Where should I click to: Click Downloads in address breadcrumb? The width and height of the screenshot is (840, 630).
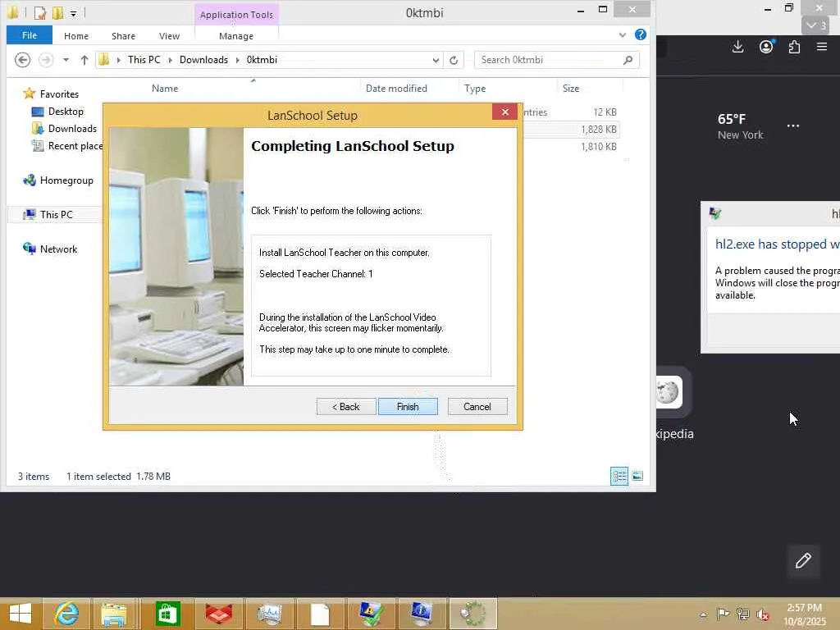tap(203, 60)
